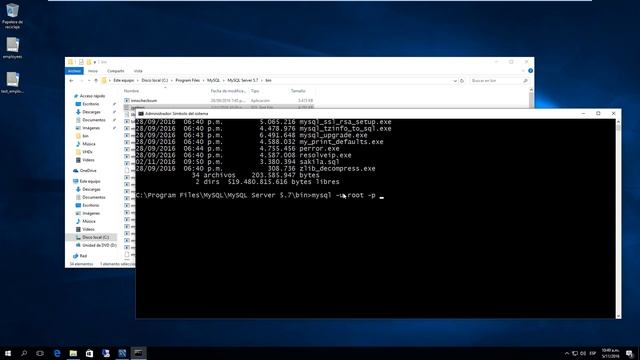Open Música under Acceso rápido
This screenshot has width=640, height=360.
click(x=88, y=144)
